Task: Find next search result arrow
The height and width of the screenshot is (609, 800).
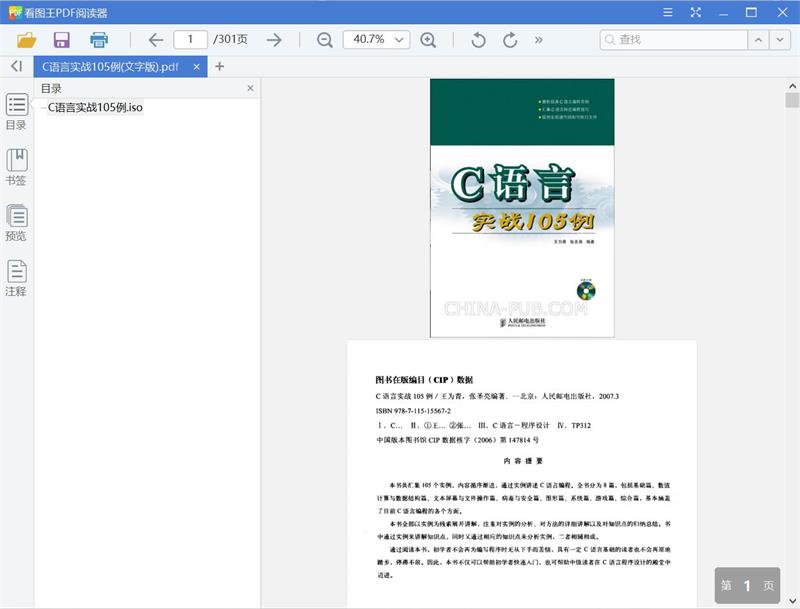Action: point(780,39)
